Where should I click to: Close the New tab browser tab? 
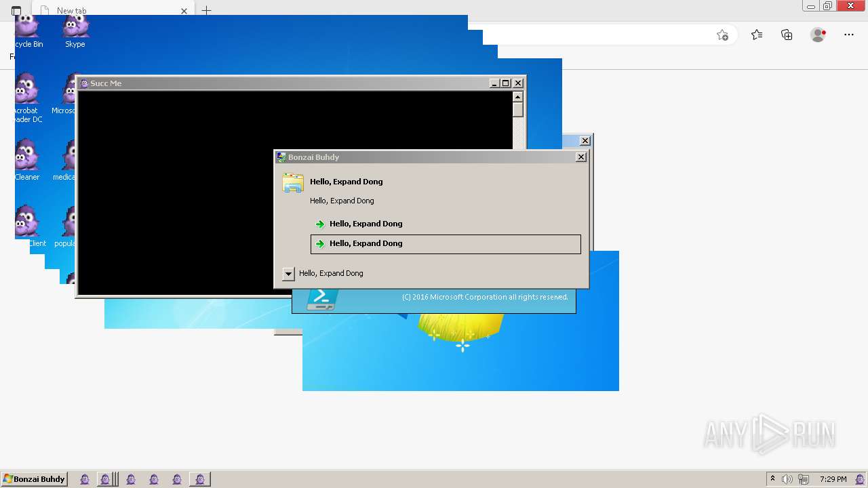[184, 11]
